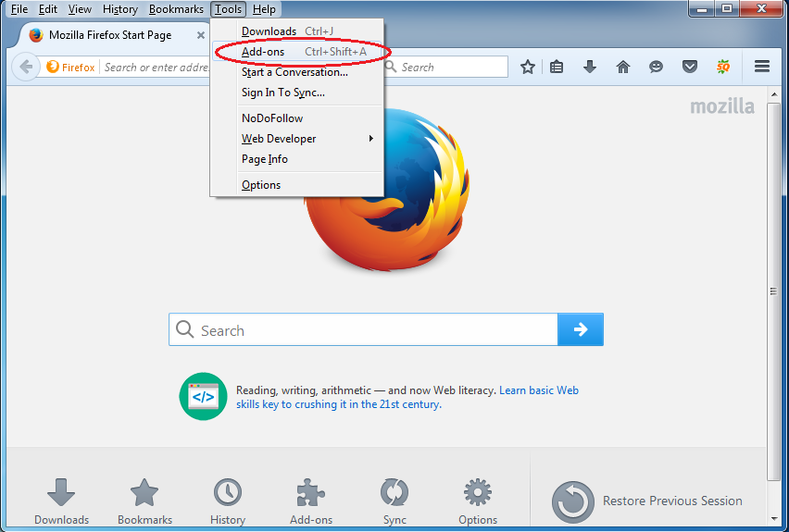Image resolution: width=789 pixels, height=532 pixels.
Task: Open the bookmarks list icon in toolbar
Action: 557,67
